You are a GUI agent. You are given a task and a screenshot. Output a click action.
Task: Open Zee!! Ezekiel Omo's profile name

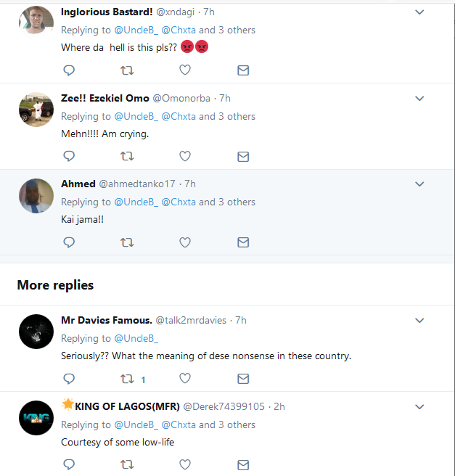(x=105, y=98)
